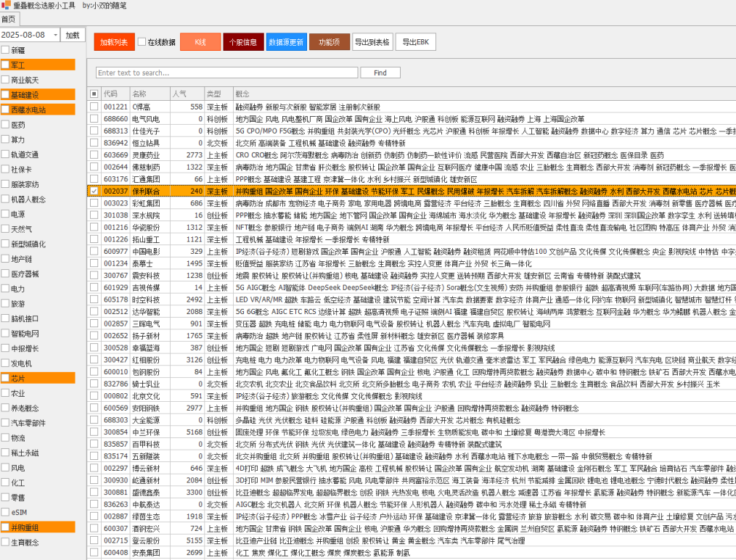736x560 pixels.
Task: Uncheck the row checkbox for 002037 保利联合
Action: [x=94, y=191]
